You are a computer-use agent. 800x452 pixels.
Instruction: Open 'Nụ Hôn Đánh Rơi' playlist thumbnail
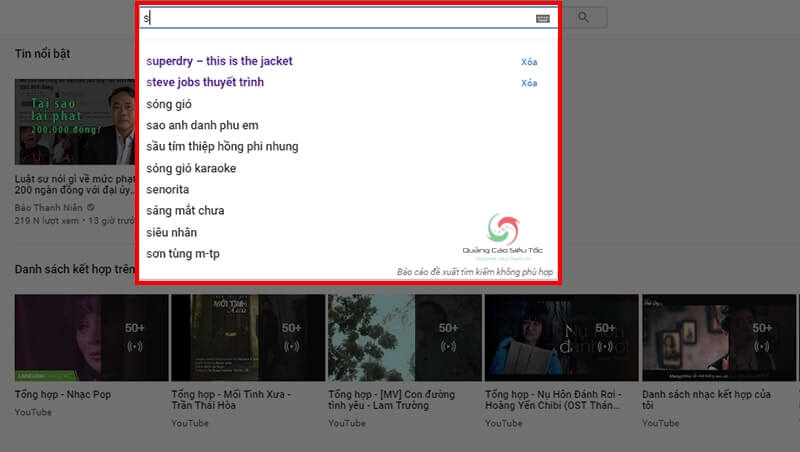pyautogui.click(x=562, y=338)
